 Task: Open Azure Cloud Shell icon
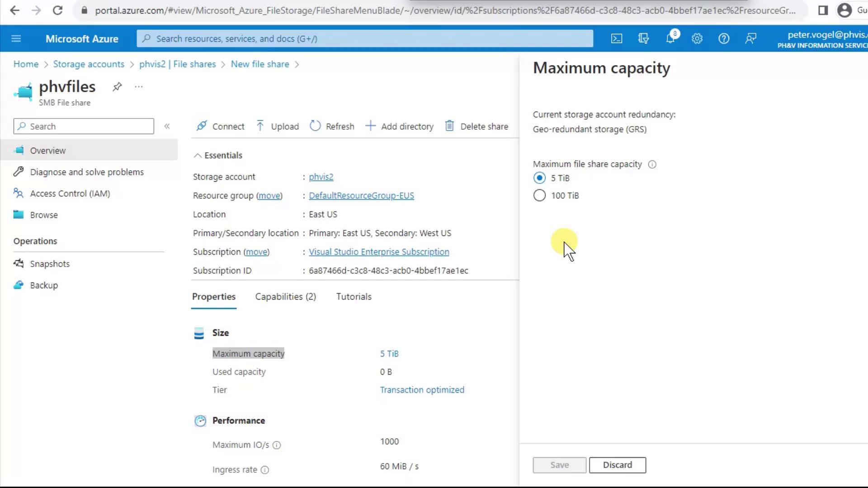617,39
